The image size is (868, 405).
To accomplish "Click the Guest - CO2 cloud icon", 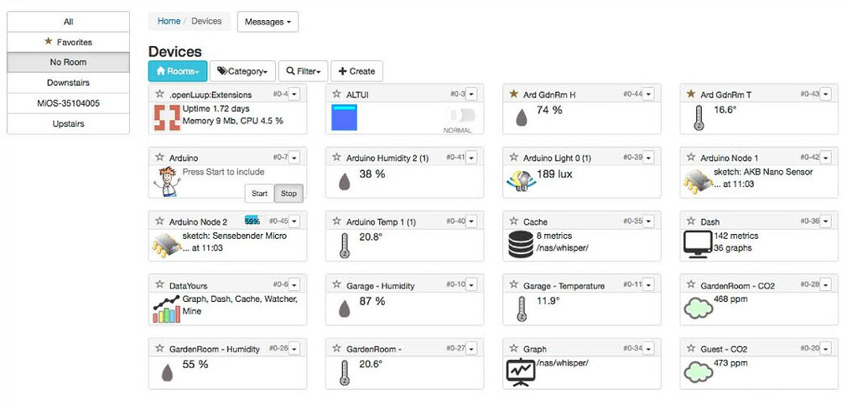I will click(698, 371).
